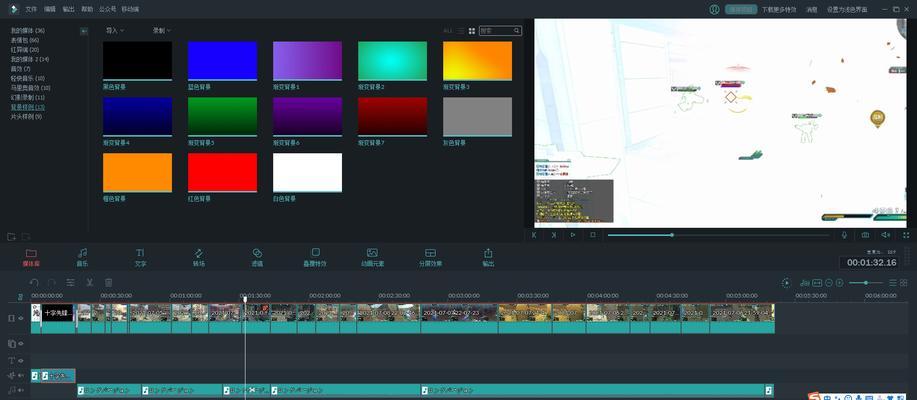Open the Export (输出) menu in menu bar
The image size is (917, 400).
coord(68,9)
